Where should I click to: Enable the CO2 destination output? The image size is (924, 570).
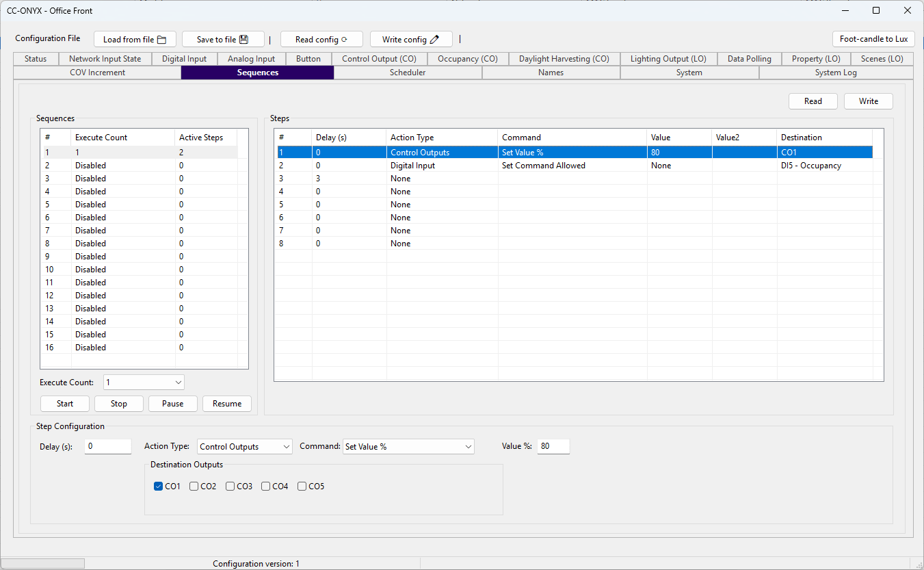(194, 487)
